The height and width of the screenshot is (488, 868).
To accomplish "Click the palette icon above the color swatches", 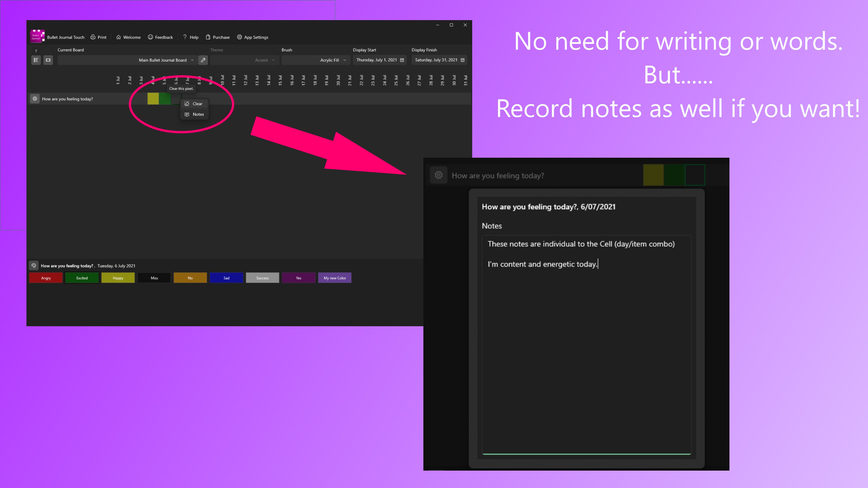I will [34, 265].
